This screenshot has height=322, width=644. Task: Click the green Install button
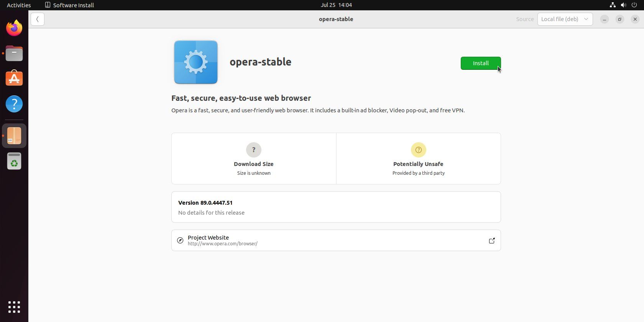pyautogui.click(x=481, y=63)
